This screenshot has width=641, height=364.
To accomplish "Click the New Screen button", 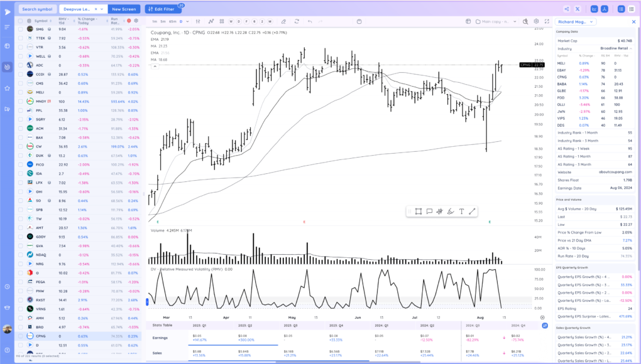I will (124, 9).
